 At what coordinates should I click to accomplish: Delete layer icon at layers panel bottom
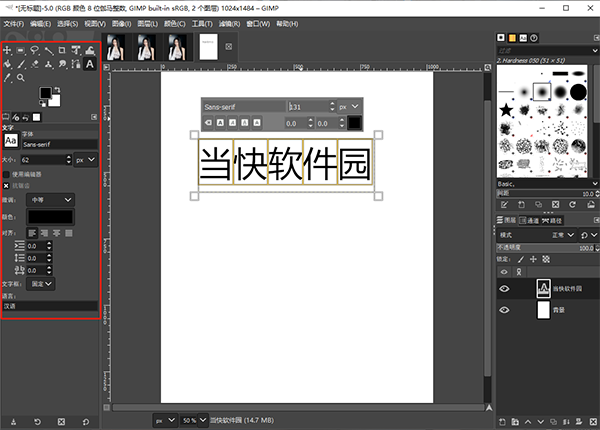pyautogui.click(x=593, y=422)
